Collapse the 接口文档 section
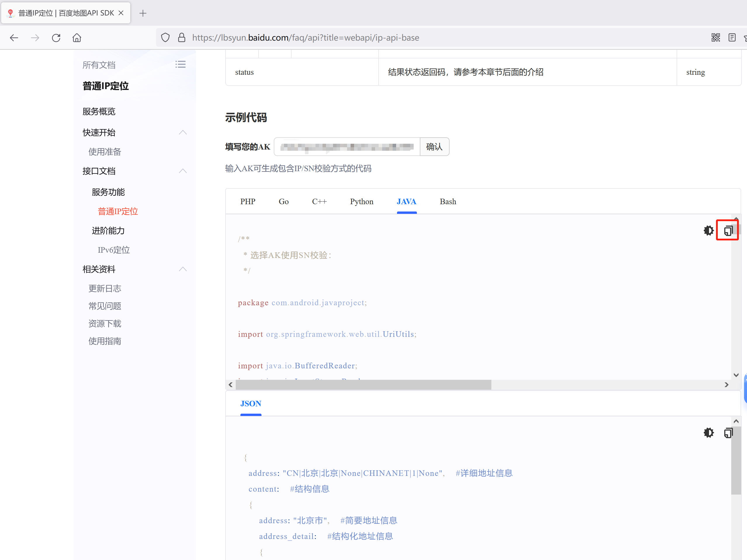 click(183, 171)
